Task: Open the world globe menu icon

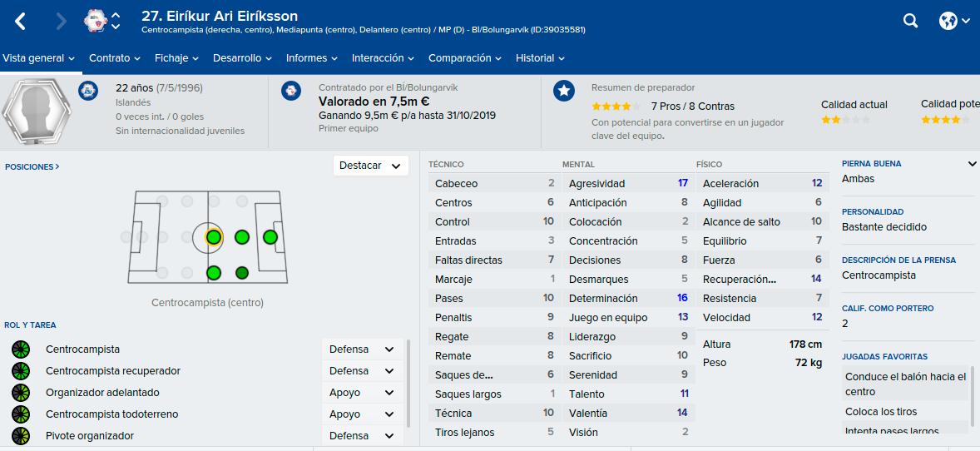Action: 948,21
